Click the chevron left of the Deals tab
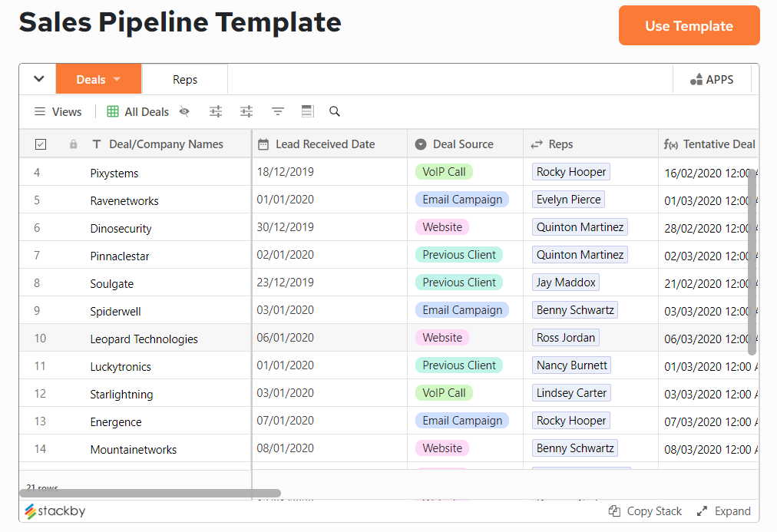The width and height of the screenshot is (777, 532). (x=38, y=78)
